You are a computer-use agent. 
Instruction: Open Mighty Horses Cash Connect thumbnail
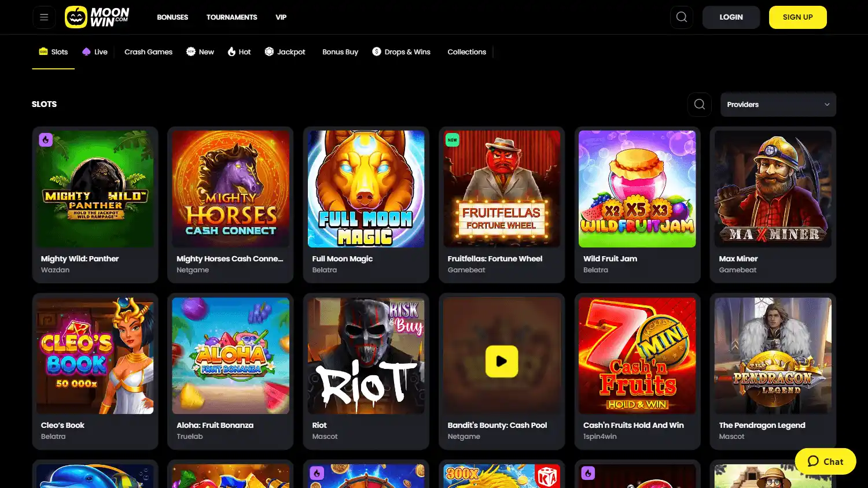(x=230, y=189)
